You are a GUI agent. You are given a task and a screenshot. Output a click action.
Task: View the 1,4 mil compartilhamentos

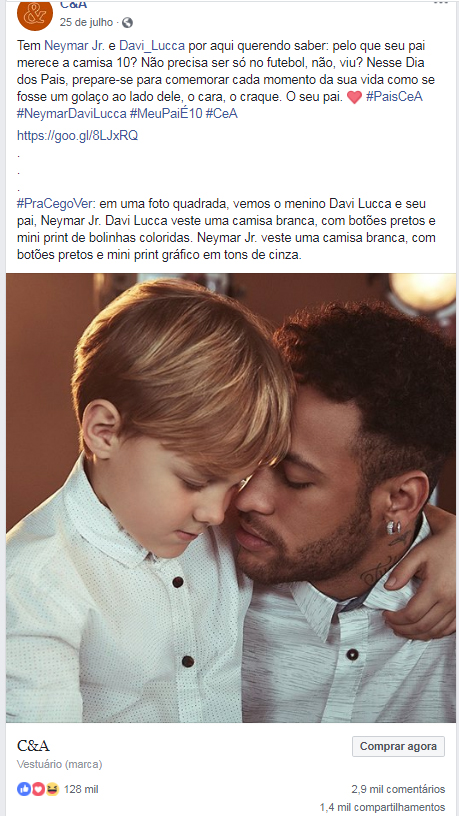pyautogui.click(x=382, y=807)
